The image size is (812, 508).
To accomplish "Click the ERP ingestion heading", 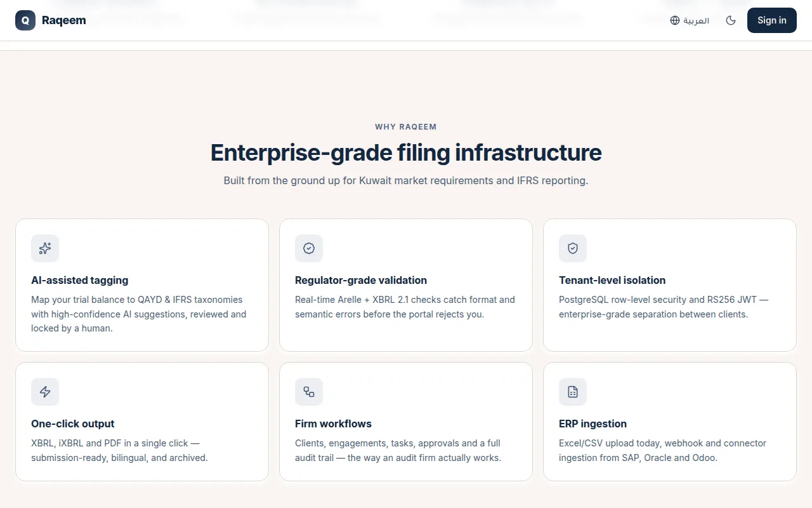I will click(593, 424).
